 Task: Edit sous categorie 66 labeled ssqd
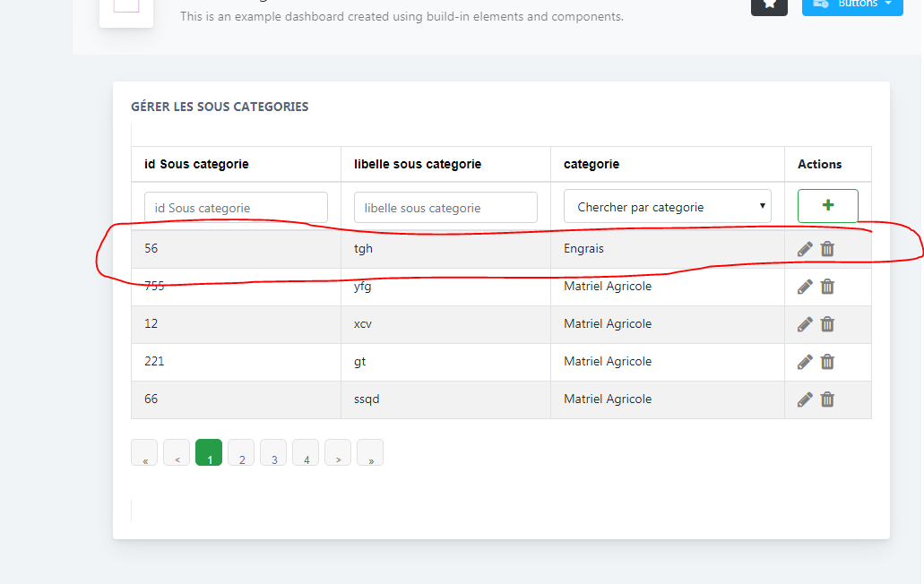click(805, 399)
